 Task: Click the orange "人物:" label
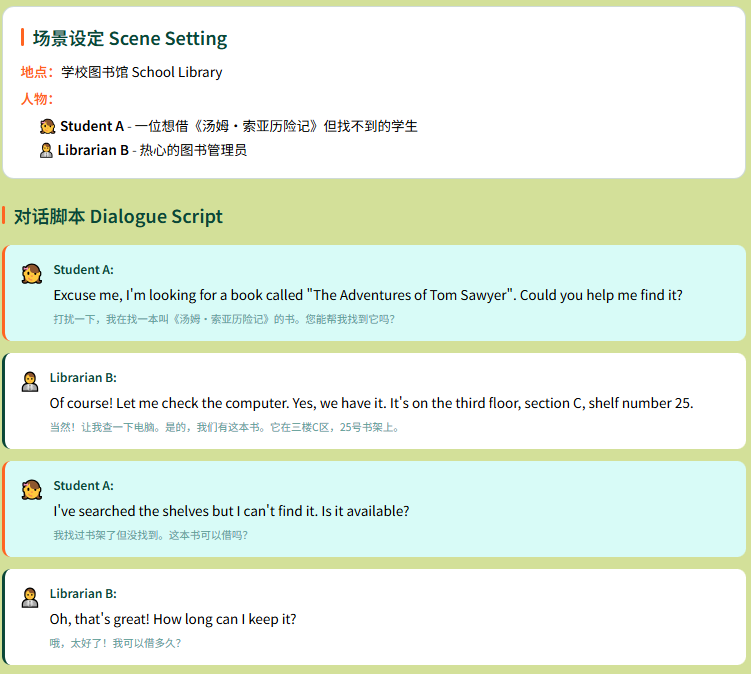[x=37, y=98]
